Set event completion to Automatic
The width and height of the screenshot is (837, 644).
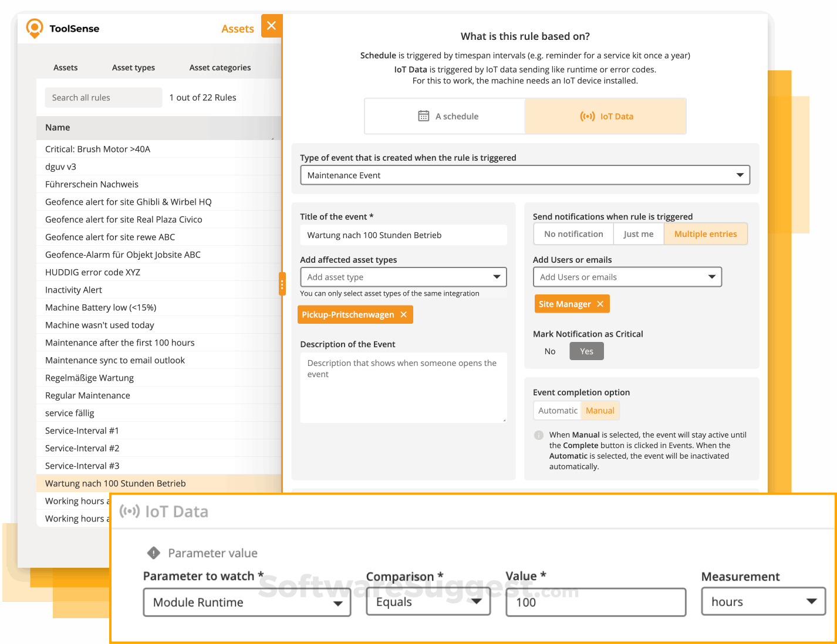click(x=556, y=410)
